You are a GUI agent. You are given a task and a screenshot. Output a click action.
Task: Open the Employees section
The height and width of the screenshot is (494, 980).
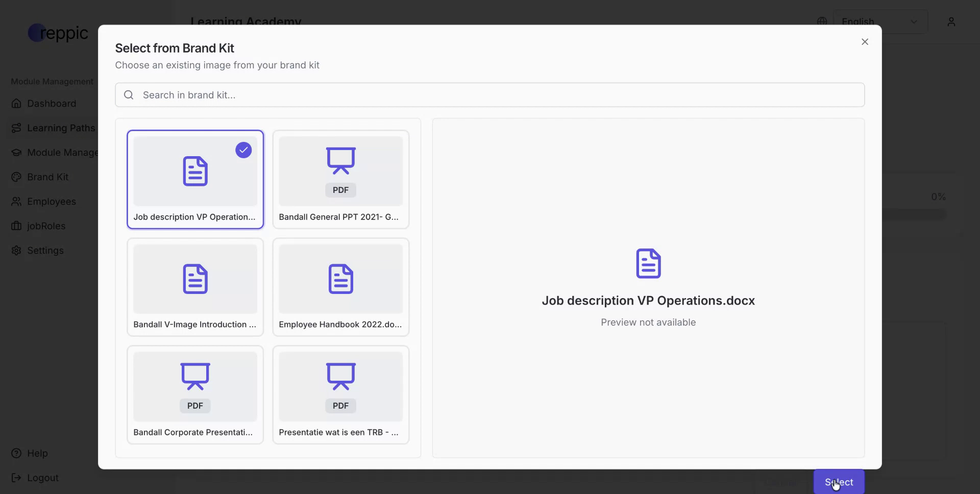(x=52, y=201)
